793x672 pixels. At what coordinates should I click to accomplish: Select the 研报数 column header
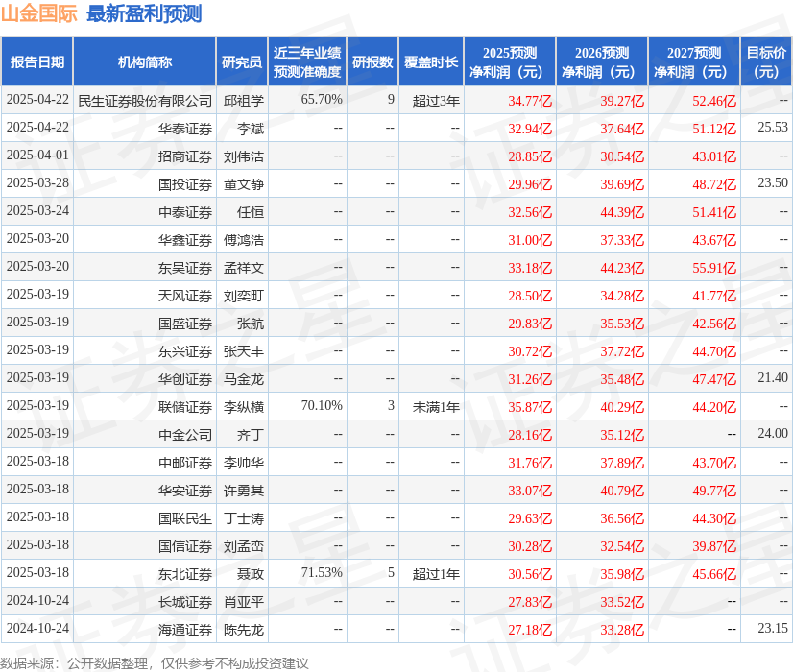[x=372, y=62]
